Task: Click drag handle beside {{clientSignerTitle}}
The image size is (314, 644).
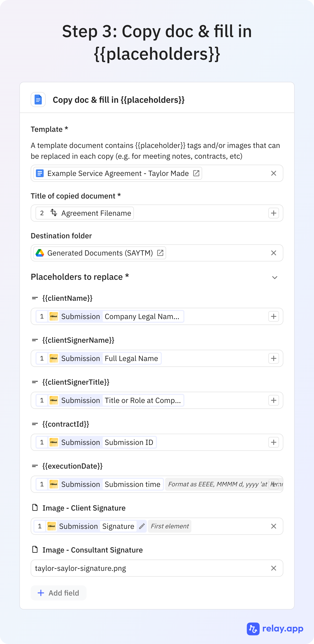Action: coord(35,382)
